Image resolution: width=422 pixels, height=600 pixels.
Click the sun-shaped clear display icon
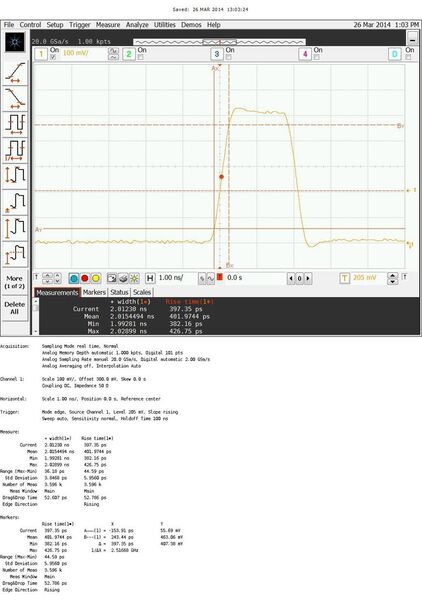tap(134, 278)
